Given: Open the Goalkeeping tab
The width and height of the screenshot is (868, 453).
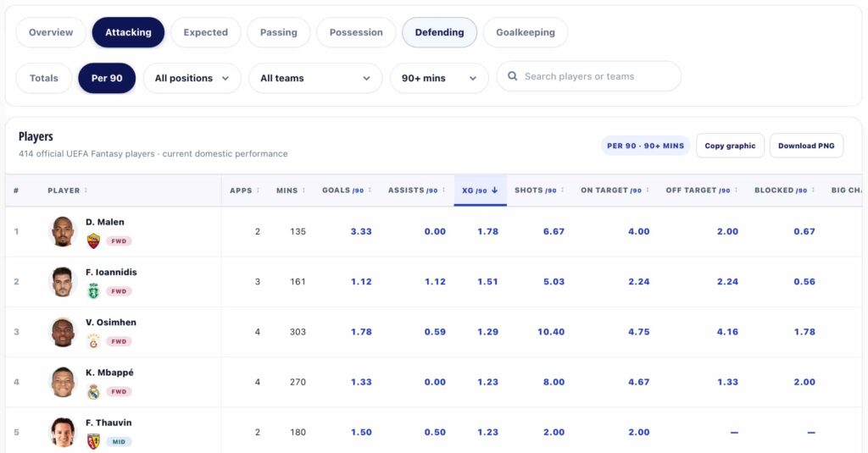Looking at the screenshot, I should coord(526,32).
